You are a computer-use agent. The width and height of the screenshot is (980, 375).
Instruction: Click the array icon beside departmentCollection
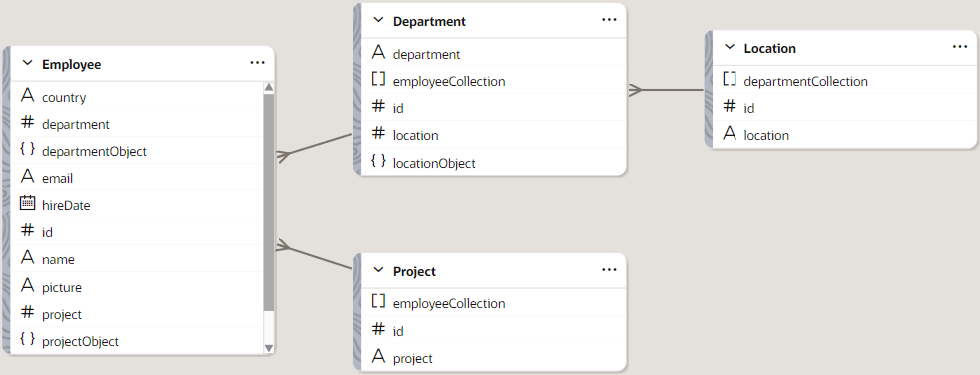coord(729,80)
